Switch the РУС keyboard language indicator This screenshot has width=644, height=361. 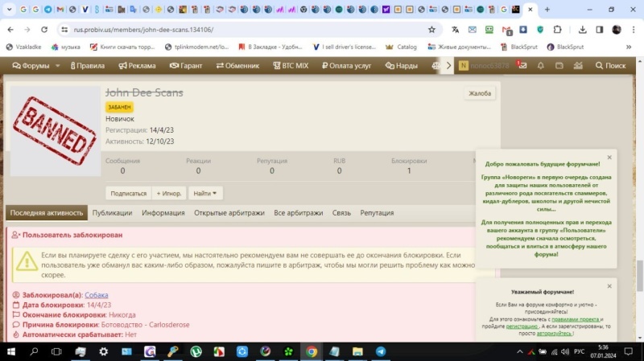pos(579,351)
